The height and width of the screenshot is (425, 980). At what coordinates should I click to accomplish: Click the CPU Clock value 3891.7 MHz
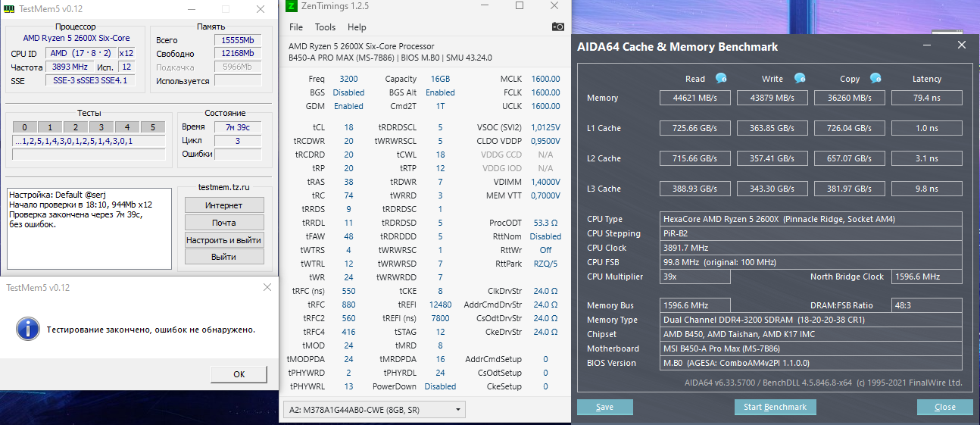pyautogui.click(x=811, y=248)
